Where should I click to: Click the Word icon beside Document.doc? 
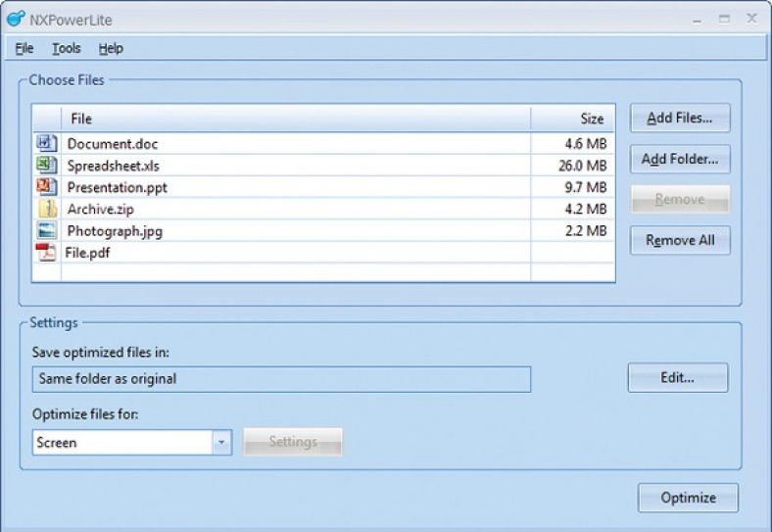[47, 143]
